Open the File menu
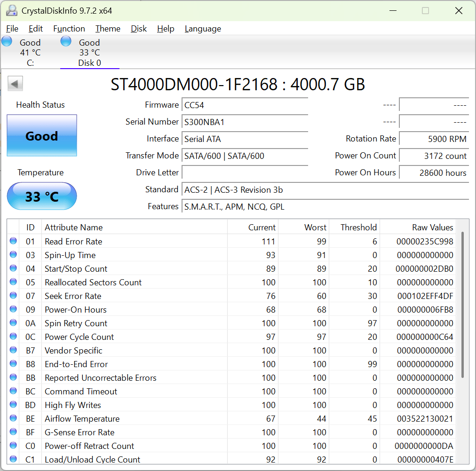 [x=12, y=29]
